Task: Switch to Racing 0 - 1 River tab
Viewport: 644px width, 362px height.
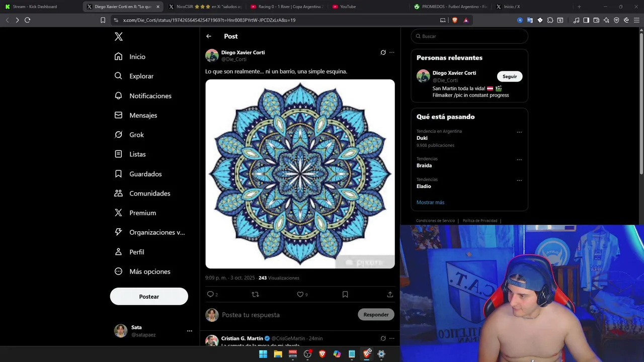Action: click(286, 7)
